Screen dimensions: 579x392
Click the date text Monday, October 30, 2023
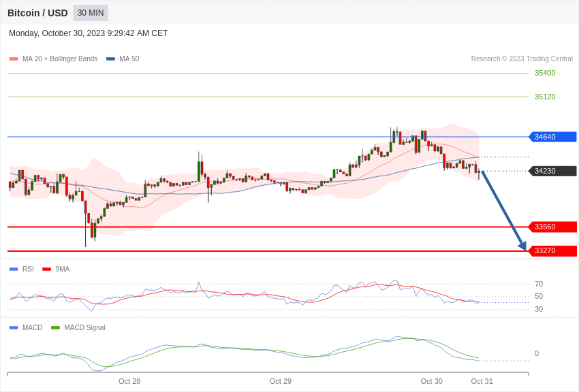(x=57, y=33)
